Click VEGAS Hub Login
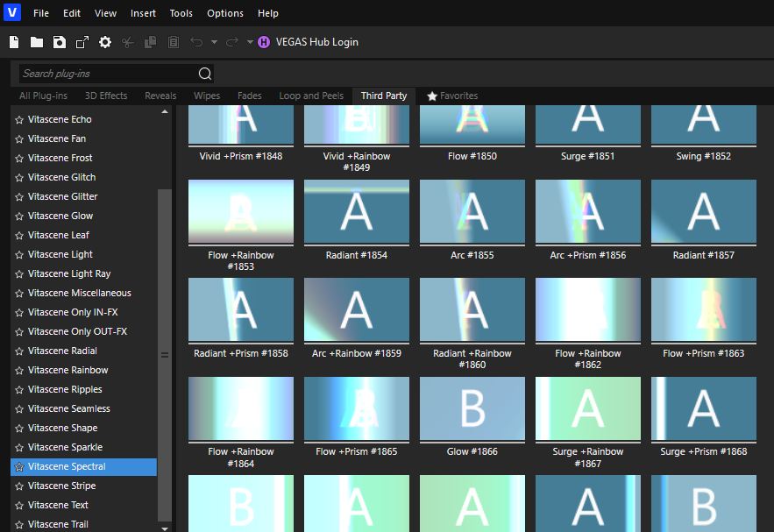 click(x=316, y=42)
